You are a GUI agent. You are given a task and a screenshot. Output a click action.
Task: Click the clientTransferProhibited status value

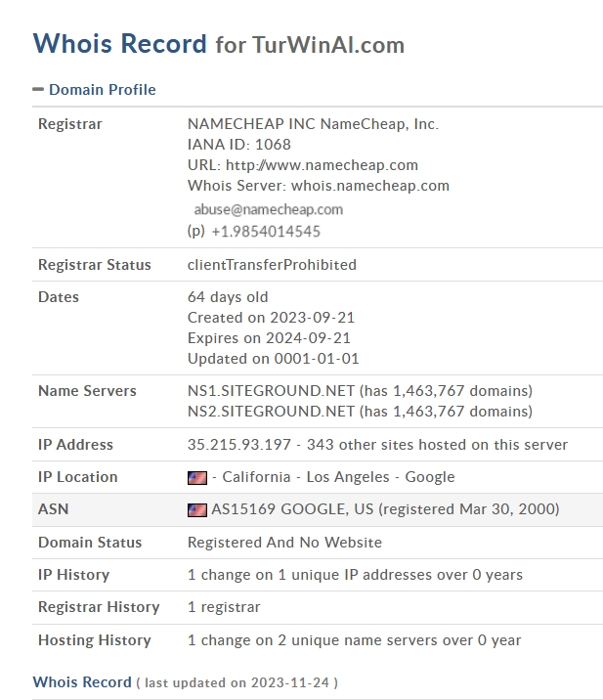(x=272, y=264)
